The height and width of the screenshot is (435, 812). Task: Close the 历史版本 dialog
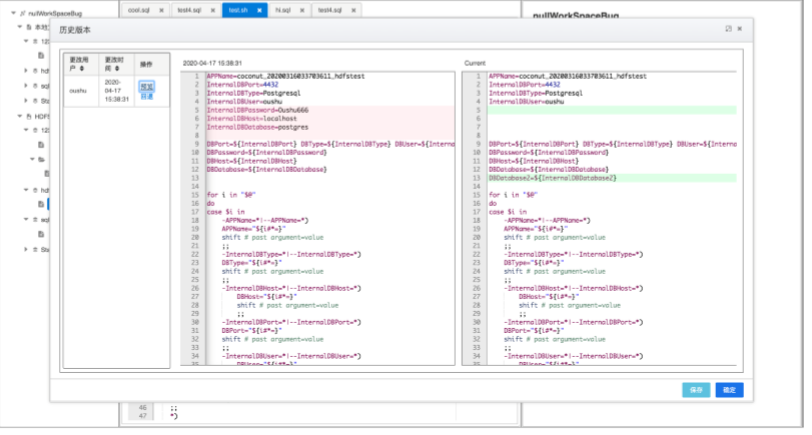tap(739, 29)
